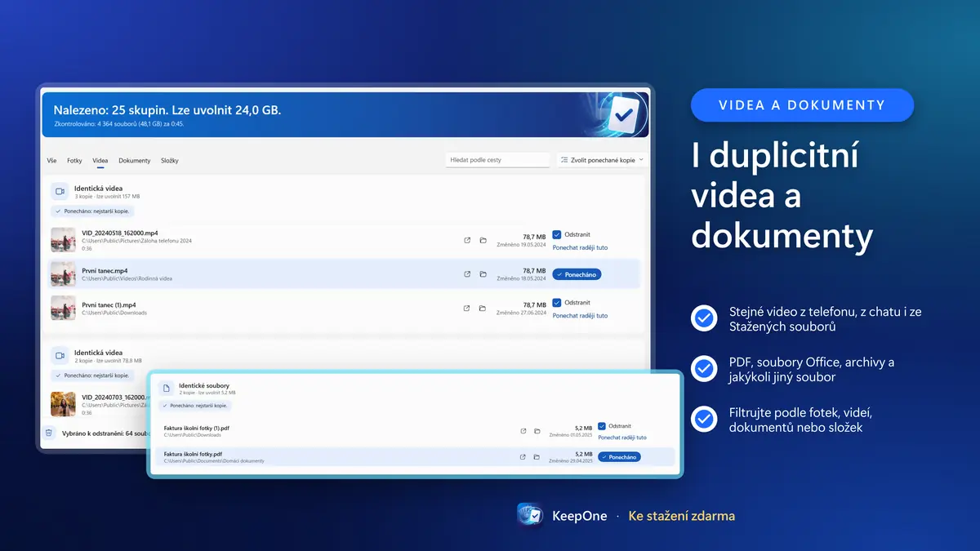The image size is (980, 551).
Task: Click date Změněno 01.05.2025
Action: click(x=571, y=434)
